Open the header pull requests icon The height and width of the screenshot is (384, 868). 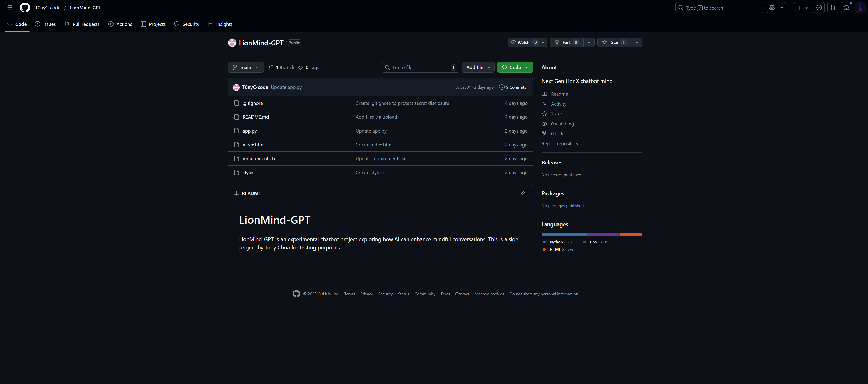(x=833, y=8)
